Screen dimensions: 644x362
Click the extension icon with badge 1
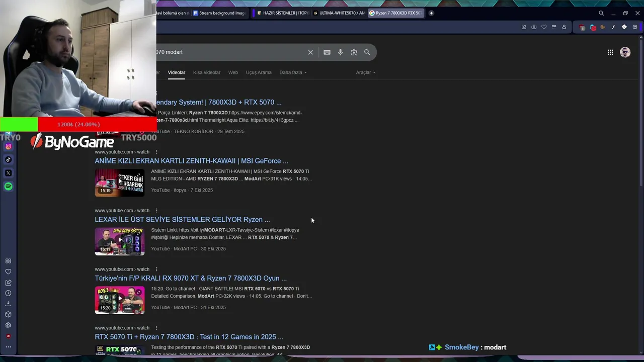(582, 27)
